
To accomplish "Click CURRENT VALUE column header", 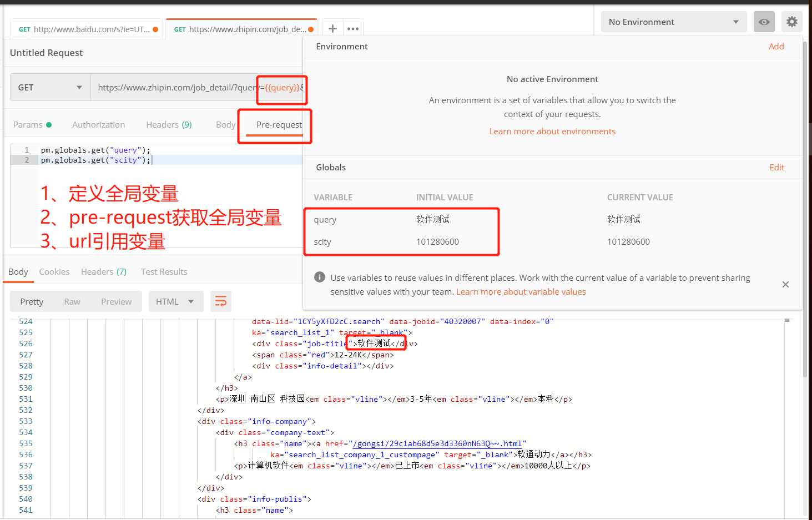I will (x=640, y=198).
